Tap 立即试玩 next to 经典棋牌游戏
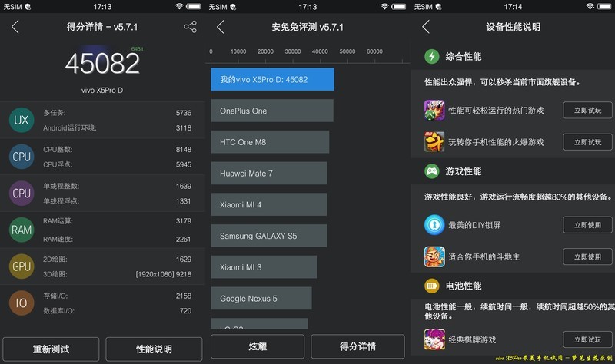The width and height of the screenshot is (615, 364). [587, 339]
